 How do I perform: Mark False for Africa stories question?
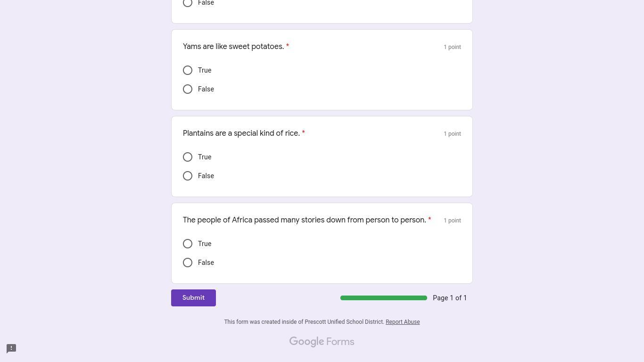click(188, 263)
